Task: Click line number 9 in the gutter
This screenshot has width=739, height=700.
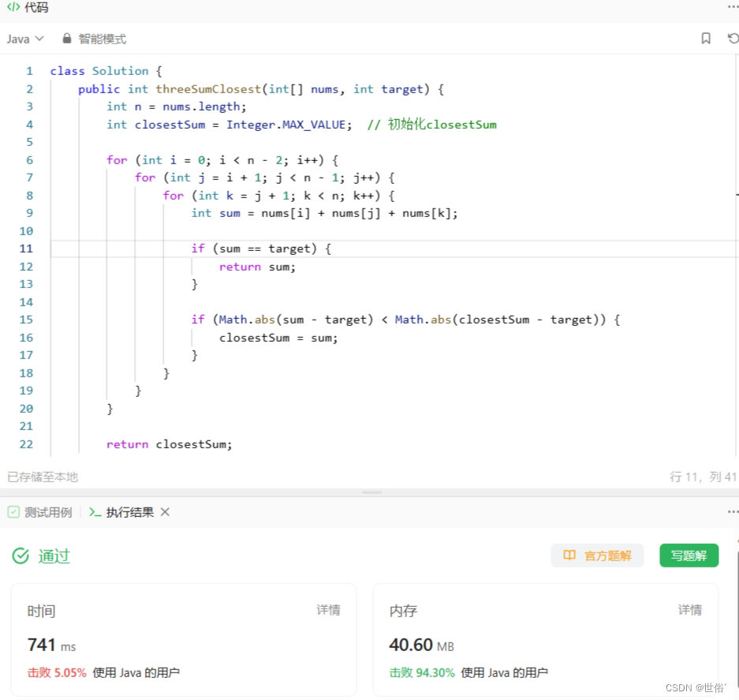Action: pyautogui.click(x=29, y=213)
